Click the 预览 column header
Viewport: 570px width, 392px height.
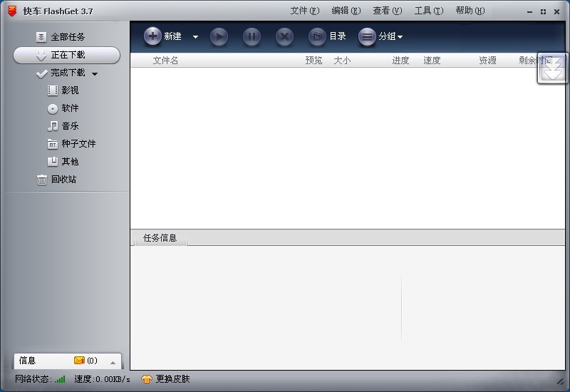point(313,61)
